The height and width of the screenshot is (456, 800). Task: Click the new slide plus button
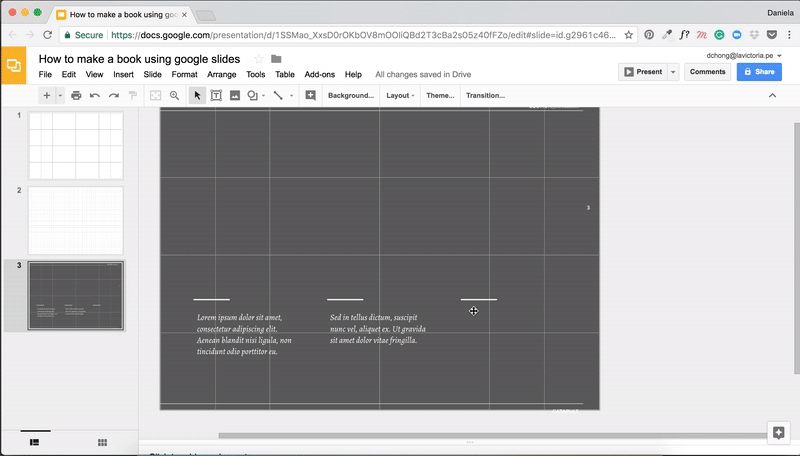coord(46,95)
